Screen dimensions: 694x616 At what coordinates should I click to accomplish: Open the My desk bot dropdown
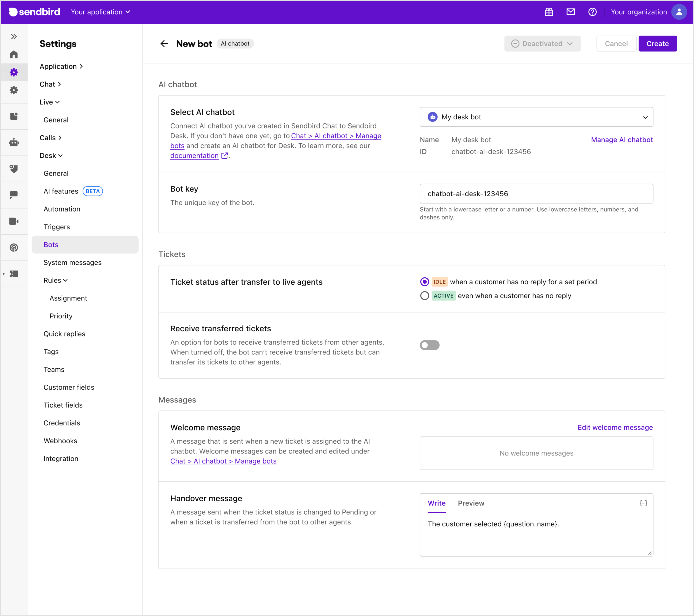pos(536,117)
